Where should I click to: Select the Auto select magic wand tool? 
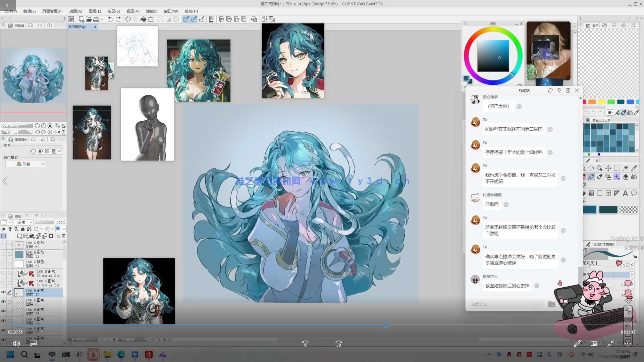(625, 168)
